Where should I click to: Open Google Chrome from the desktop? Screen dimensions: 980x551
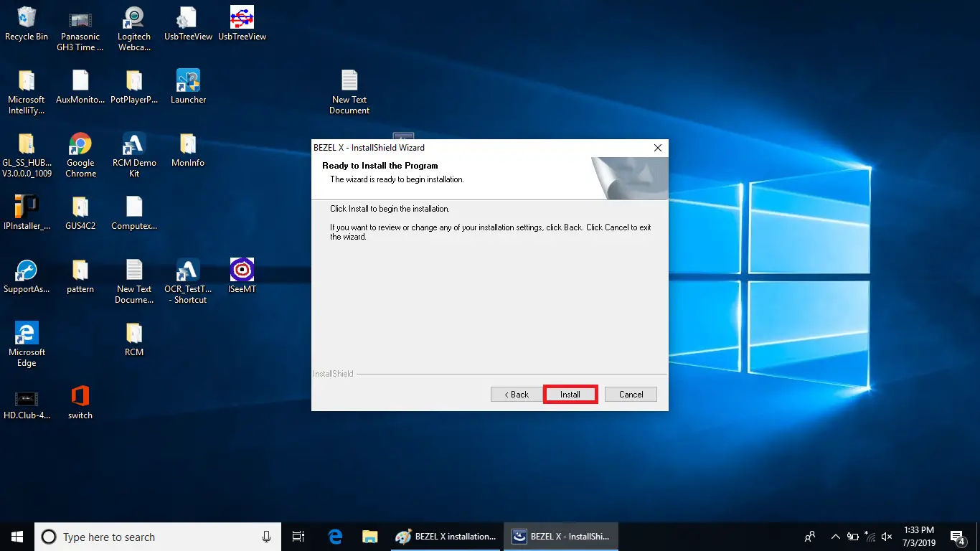(x=80, y=145)
